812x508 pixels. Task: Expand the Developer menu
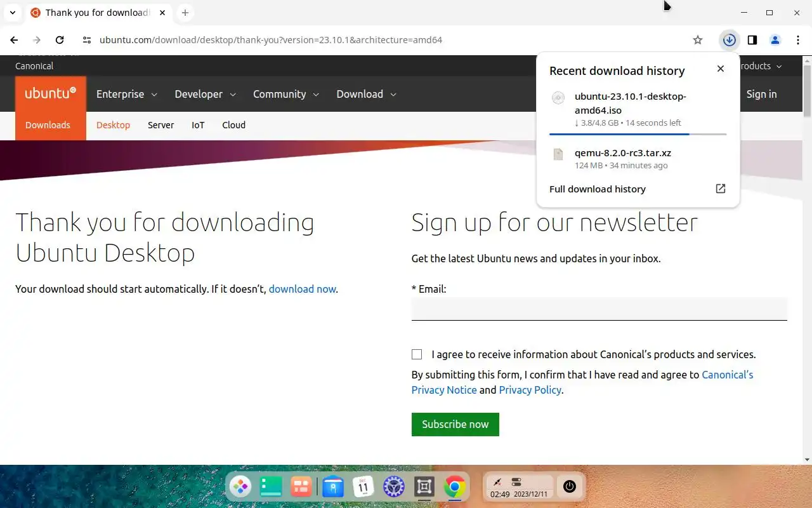click(x=206, y=94)
